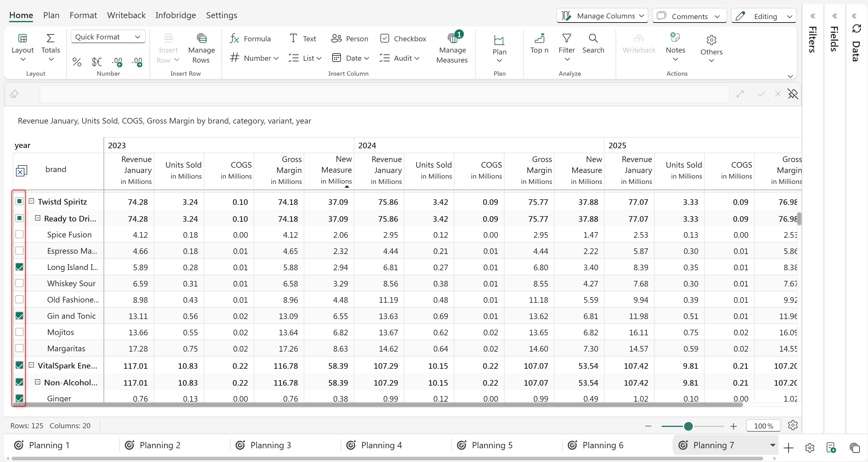This screenshot has height=462, width=868.
Task: Switch to the Writeback ribbon tab
Action: 126,15
